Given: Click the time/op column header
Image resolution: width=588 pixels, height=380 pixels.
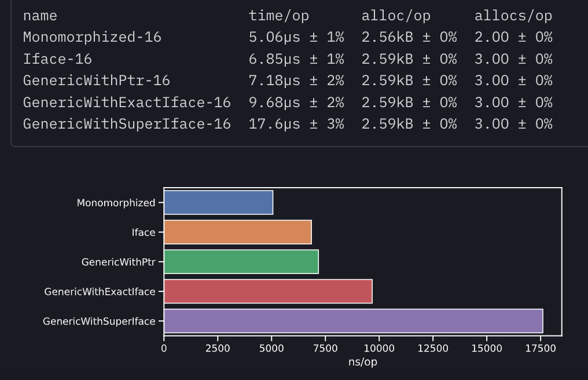Looking at the screenshot, I should pyautogui.click(x=279, y=16).
